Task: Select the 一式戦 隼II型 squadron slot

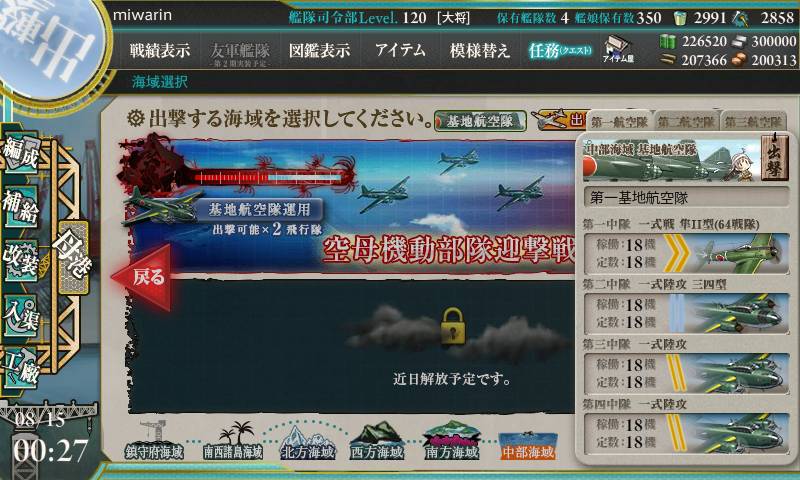Action: pyautogui.click(x=686, y=254)
